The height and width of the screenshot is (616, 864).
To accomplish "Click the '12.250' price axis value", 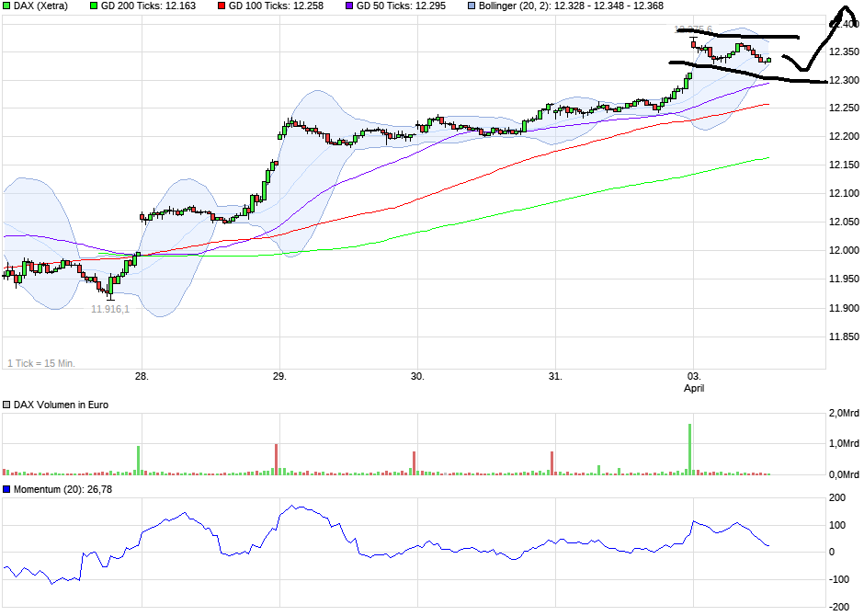I will point(844,108).
